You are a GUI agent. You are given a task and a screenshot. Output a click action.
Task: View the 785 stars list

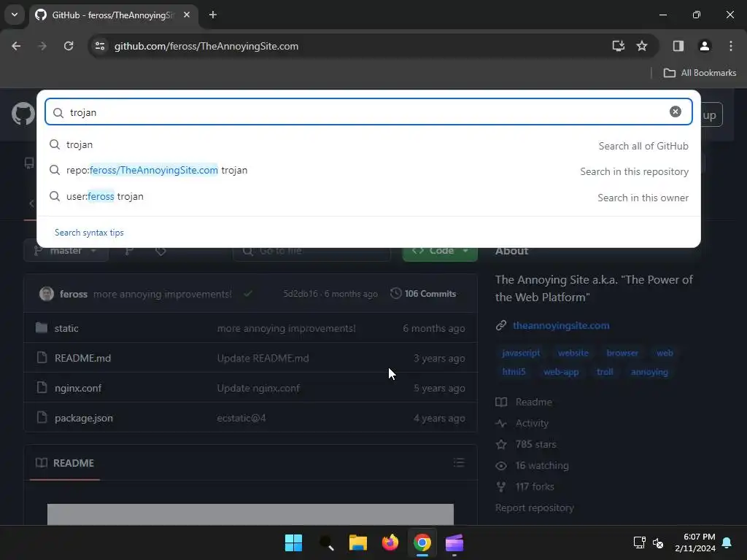click(x=526, y=444)
